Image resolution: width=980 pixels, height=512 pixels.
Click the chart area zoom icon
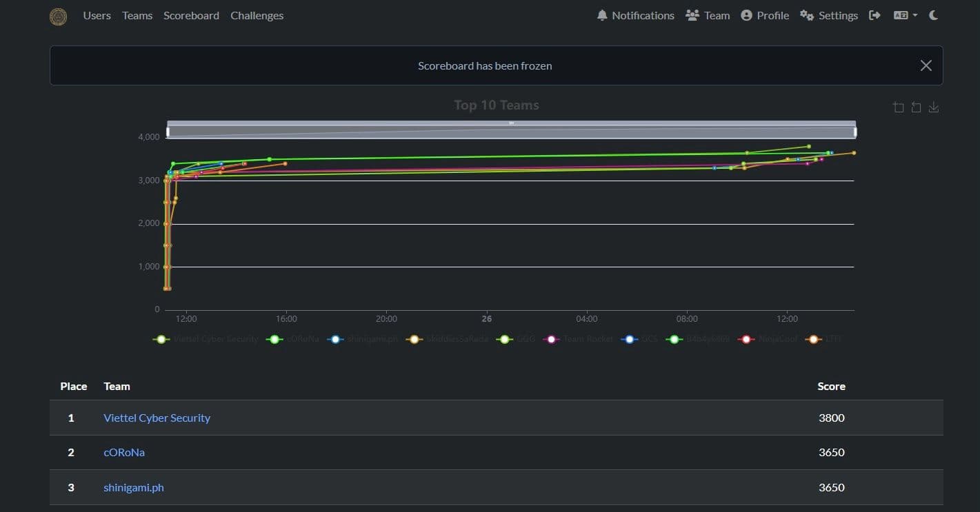tap(898, 107)
